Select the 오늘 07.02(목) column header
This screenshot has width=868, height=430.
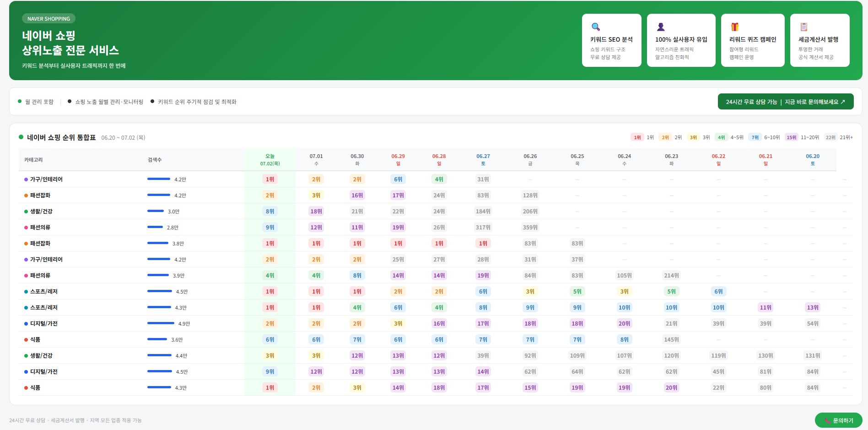click(270, 160)
